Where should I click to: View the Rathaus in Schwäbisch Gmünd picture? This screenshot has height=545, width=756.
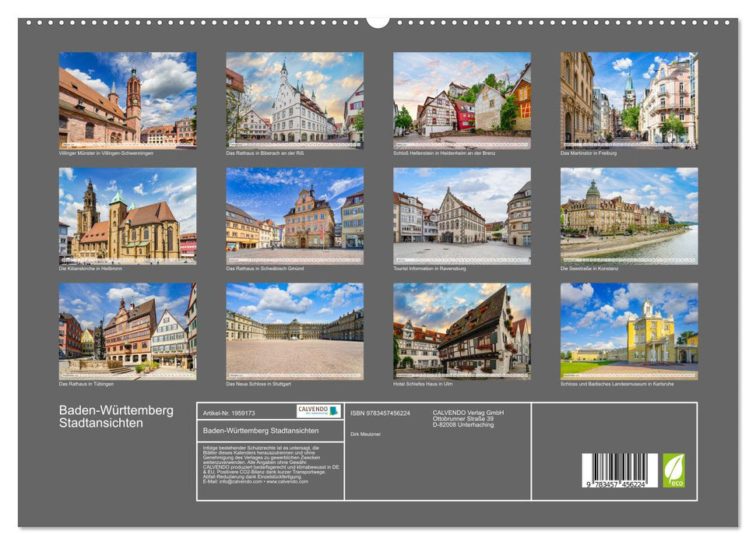coord(294,216)
